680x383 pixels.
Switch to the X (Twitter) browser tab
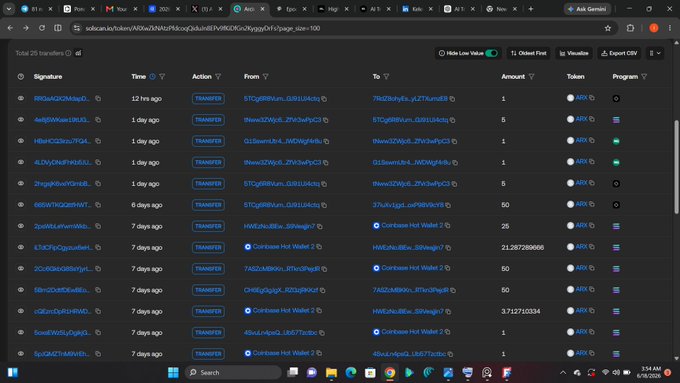[207, 9]
